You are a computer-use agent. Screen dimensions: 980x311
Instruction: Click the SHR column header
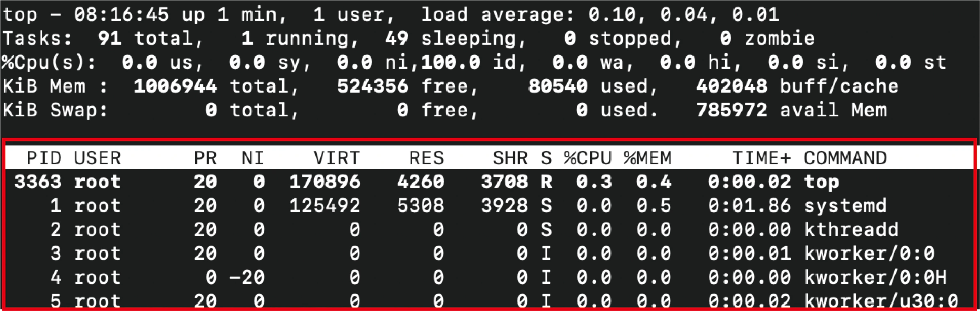click(x=510, y=158)
